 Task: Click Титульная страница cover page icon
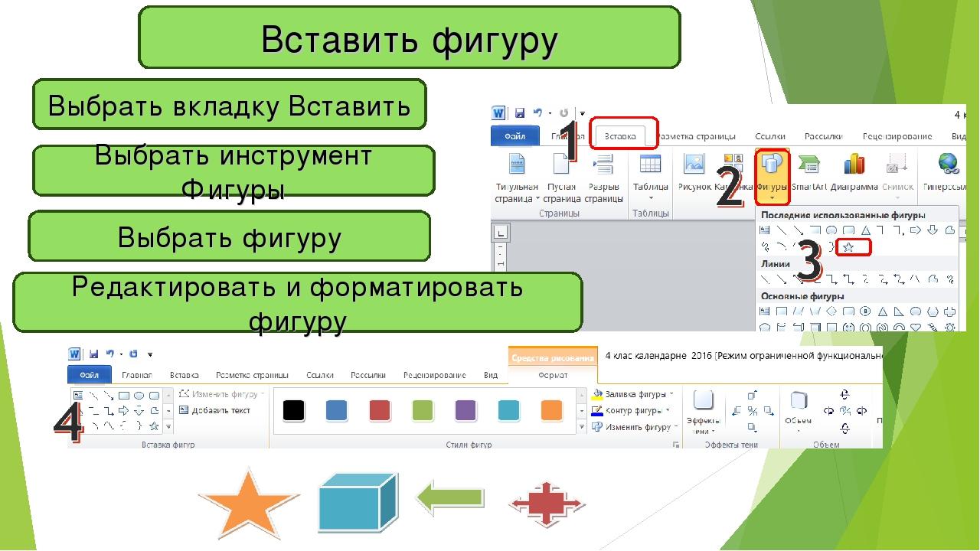point(517,163)
